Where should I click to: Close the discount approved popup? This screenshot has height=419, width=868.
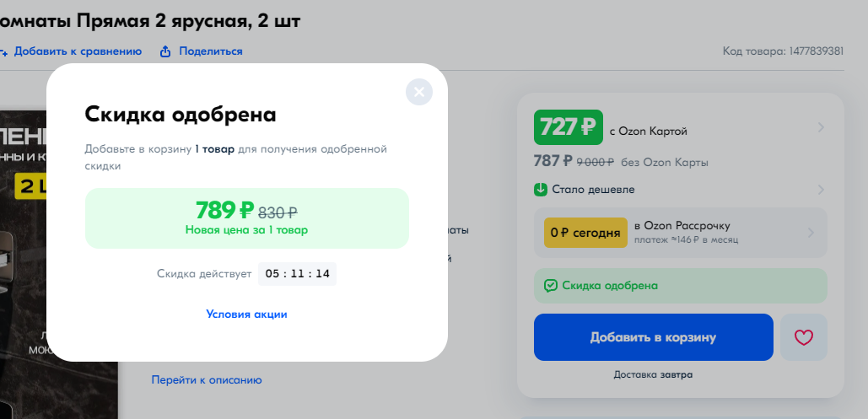(x=418, y=91)
